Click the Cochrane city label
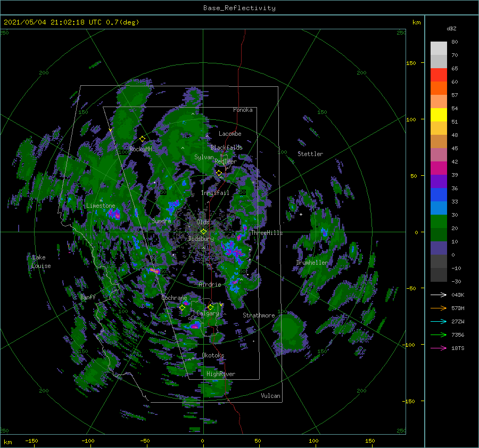479x448 pixels. point(174,298)
